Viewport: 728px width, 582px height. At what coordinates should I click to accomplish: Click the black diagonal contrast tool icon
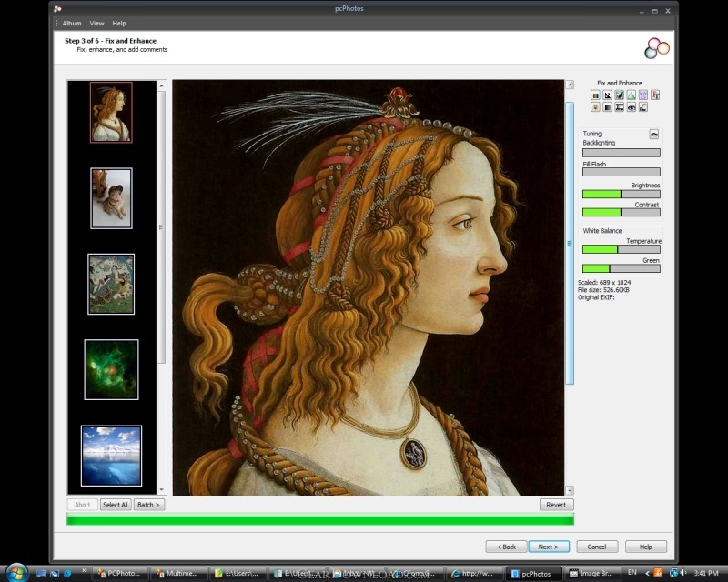(607, 95)
